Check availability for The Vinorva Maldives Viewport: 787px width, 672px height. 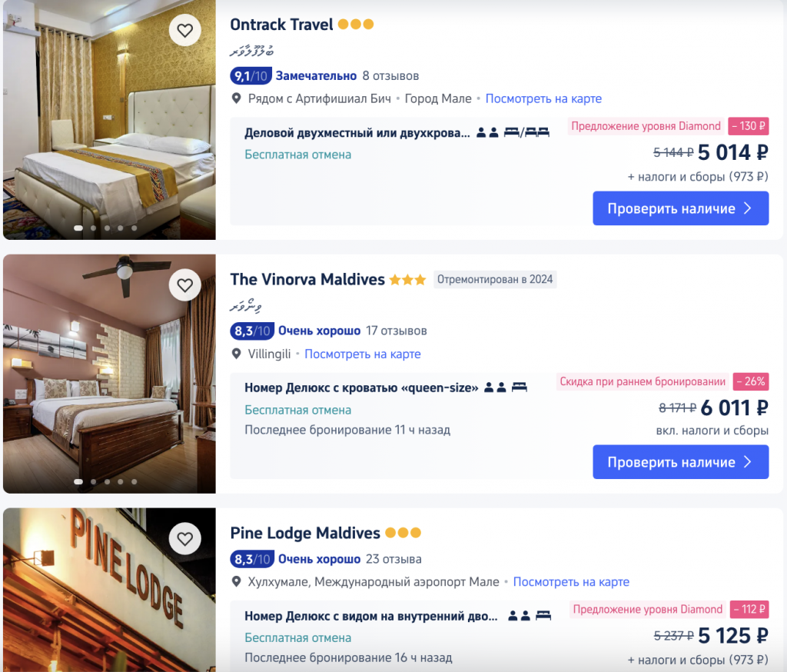[681, 462]
